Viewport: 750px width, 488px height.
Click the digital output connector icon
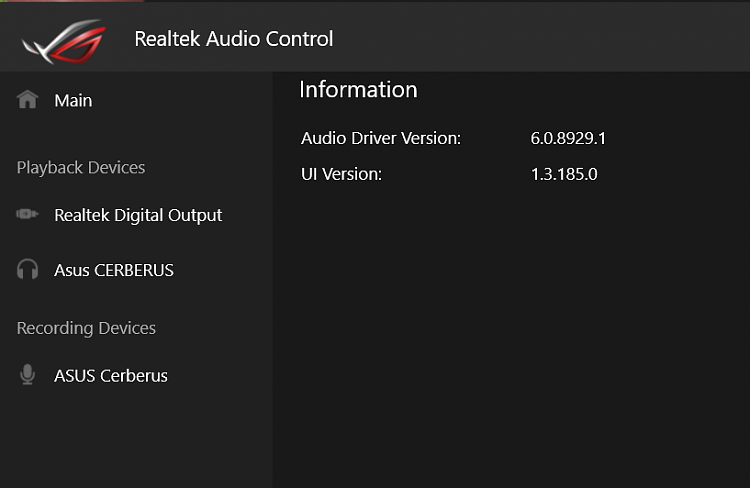(x=27, y=214)
